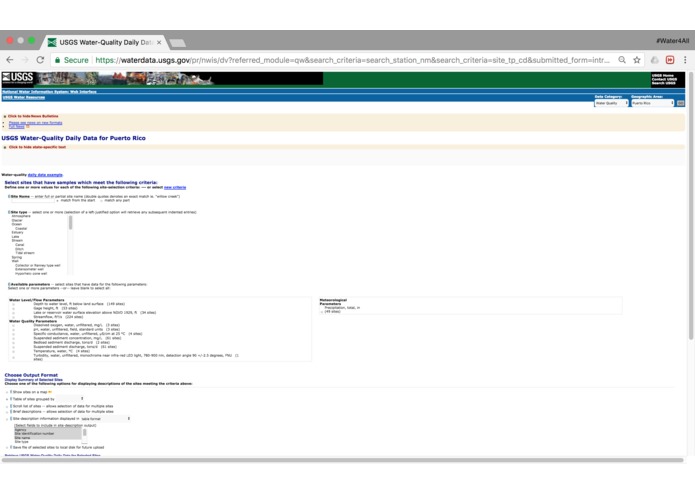Select Spring in the Site type list
Image resolution: width=695 pixels, height=494 pixels.
coord(17,257)
